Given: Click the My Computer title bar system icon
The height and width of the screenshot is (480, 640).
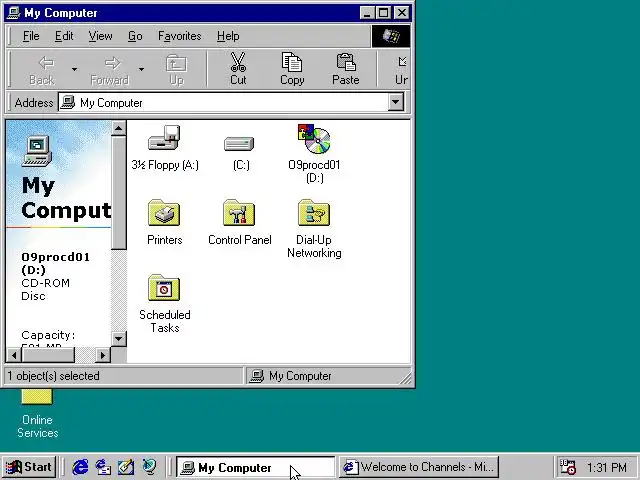Looking at the screenshot, I should (x=14, y=13).
